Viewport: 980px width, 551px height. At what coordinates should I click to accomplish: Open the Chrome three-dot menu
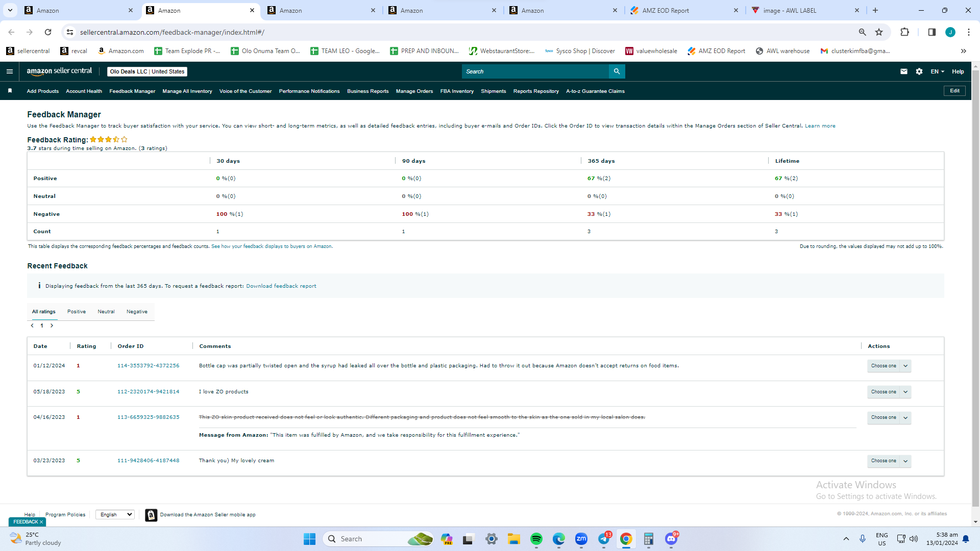pos(968,32)
